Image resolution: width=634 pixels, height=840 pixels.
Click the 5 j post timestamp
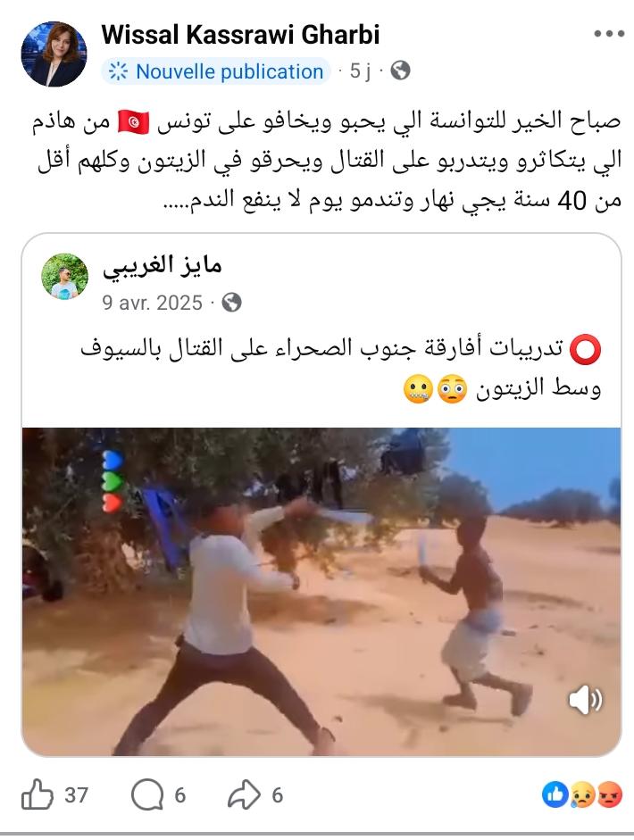point(360,71)
